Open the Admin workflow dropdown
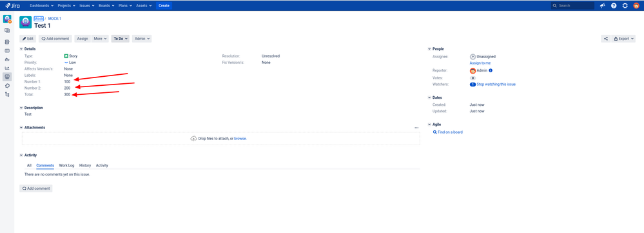Viewport: 644px width, 233px height. (142, 39)
